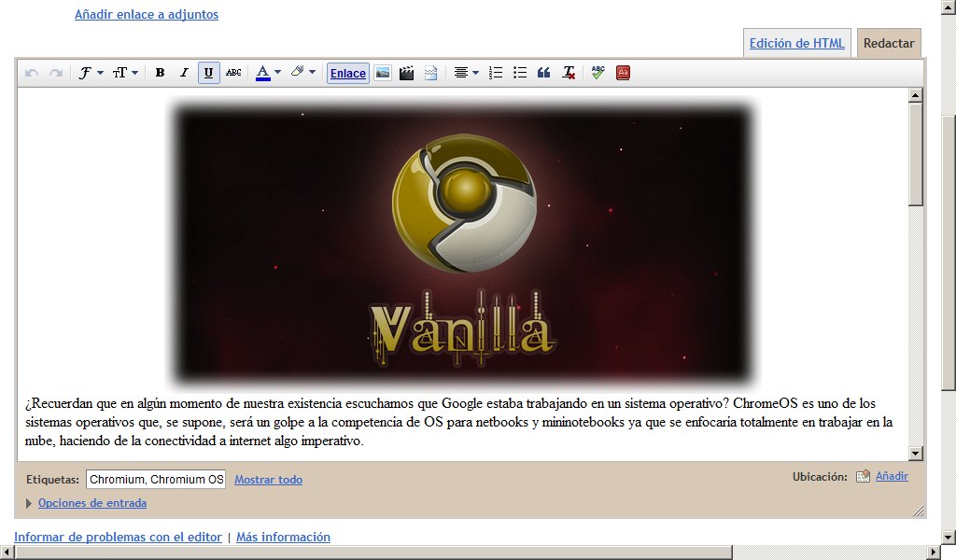Click the red transliteration Aa icon
This screenshot has height=560, width=956.
[623, 73]
